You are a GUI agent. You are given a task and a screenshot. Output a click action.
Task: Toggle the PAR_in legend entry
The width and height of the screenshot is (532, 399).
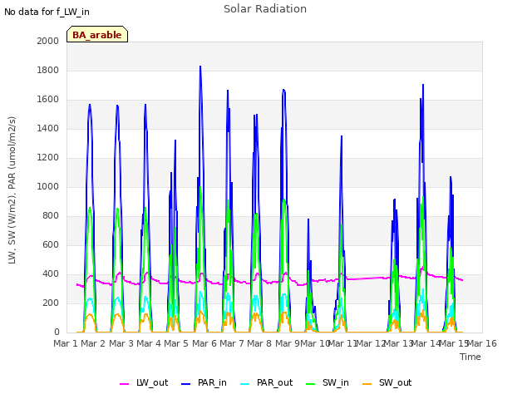point(204,382)
